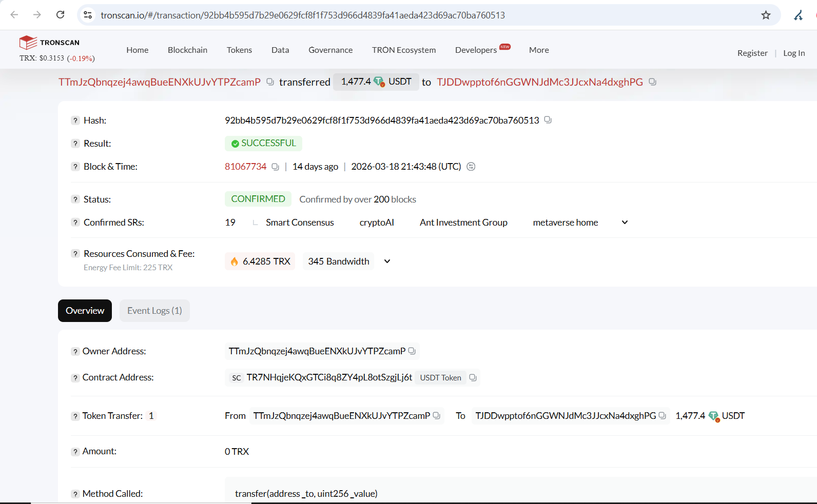This screenshot has height=504, width=817.
Task: Open the Data menu
Action: tap(280, 50)
